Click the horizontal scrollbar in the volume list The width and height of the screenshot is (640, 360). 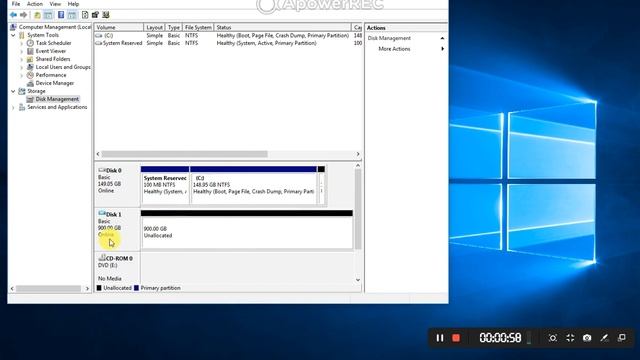point(184,154)
